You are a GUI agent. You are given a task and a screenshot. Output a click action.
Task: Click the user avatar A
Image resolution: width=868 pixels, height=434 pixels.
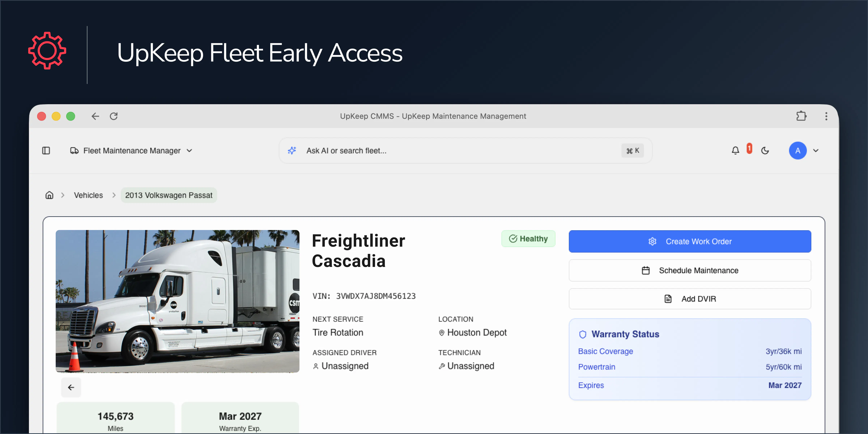click(798, 151)
